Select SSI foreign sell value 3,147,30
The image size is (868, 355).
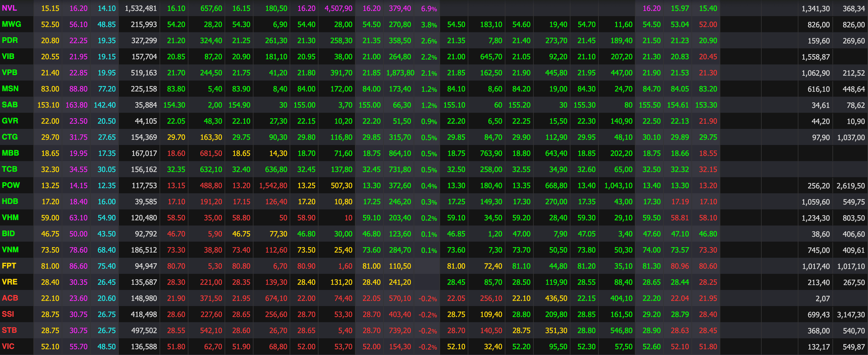(851, 315)
